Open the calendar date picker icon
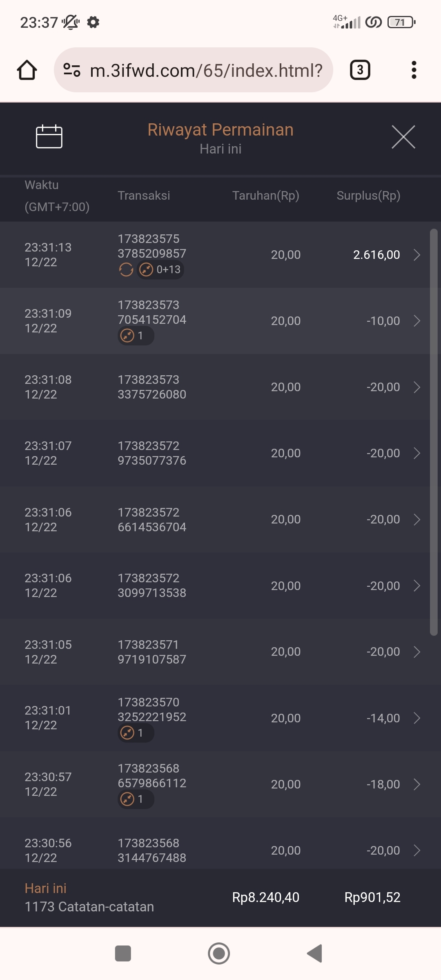The height and width of the screenshot is (980, 441). [x=49, y=137]
